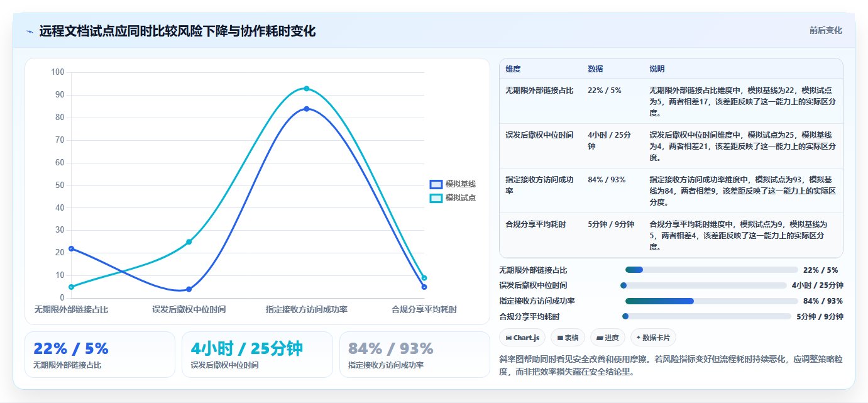Click the 进度 tag button
The width and height of the screenshot is (868, 403).
tap(608, 338)
